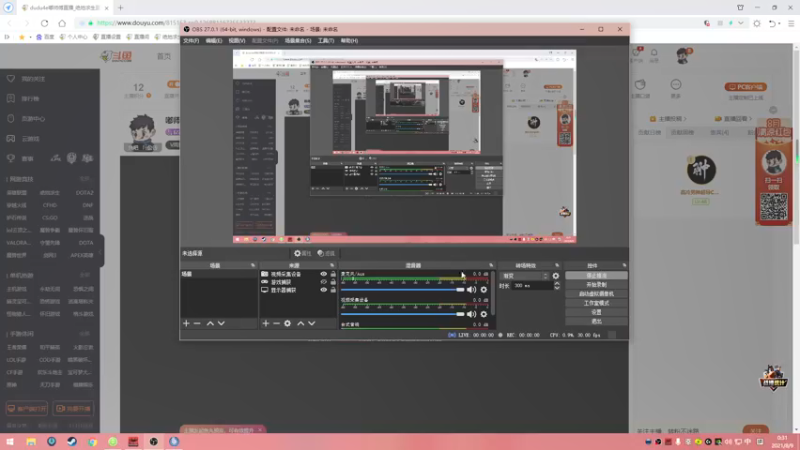Collapse the Douyu left sidebar with the arrow handle
Screen dimensions: 800x450
(101, 251)
